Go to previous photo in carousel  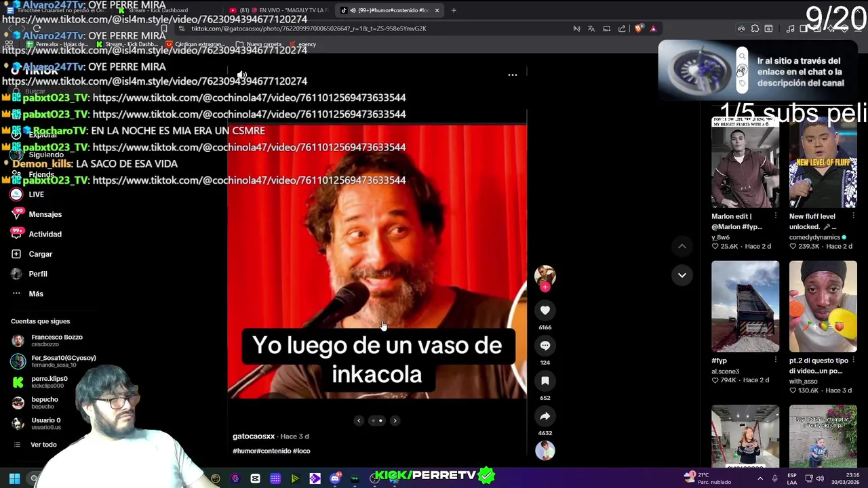point(359,421)
